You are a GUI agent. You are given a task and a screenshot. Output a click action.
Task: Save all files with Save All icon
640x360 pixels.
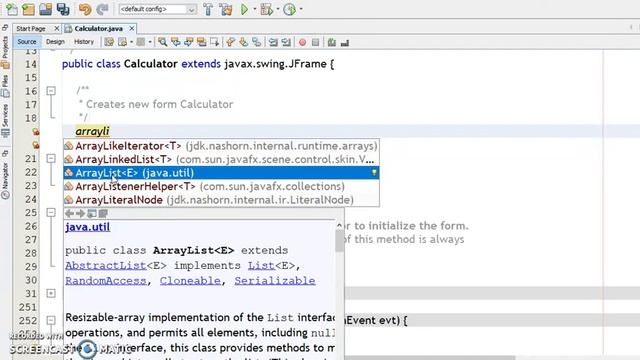[62, 9]
